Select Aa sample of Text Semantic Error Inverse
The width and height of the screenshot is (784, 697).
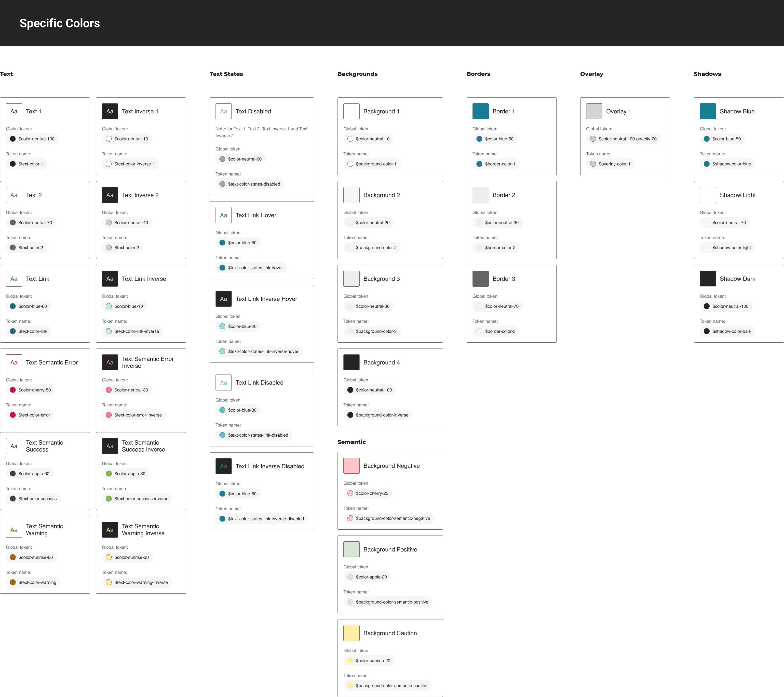(x=110, y=362)
